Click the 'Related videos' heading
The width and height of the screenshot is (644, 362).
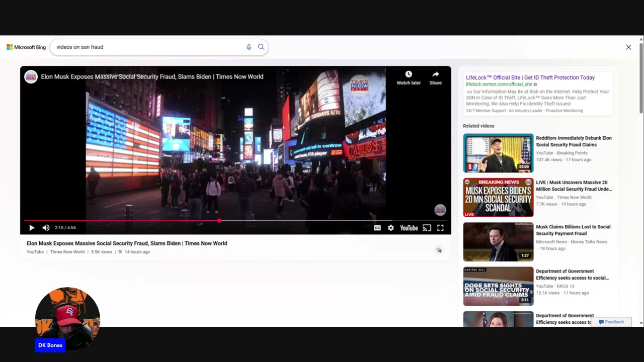[x=478, y=126]
